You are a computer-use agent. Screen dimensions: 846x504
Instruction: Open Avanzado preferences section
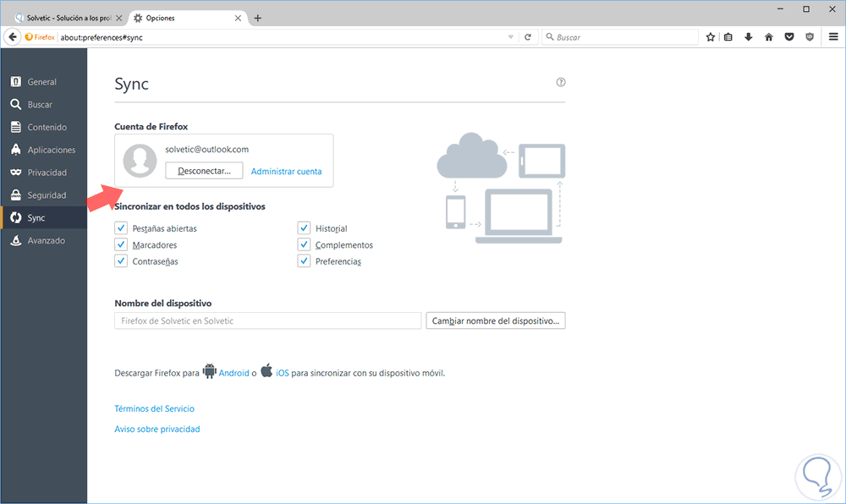coord(44,240)
